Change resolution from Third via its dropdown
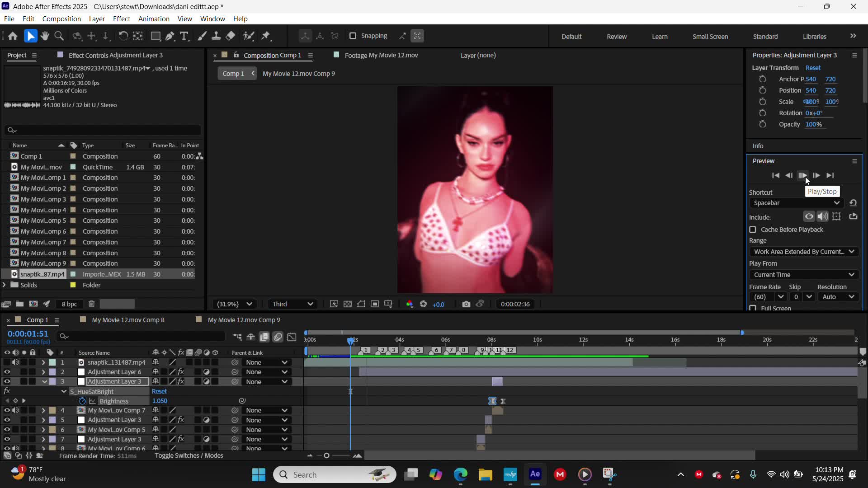 292,304
